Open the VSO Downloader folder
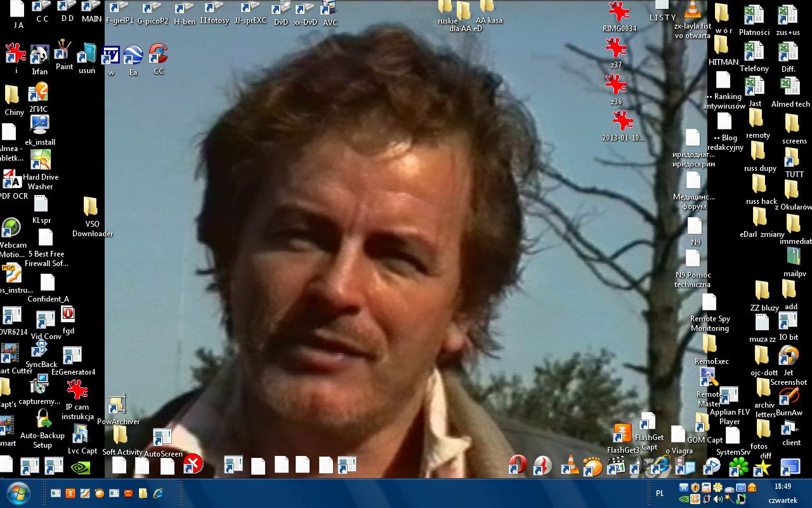 coord(91,207)
